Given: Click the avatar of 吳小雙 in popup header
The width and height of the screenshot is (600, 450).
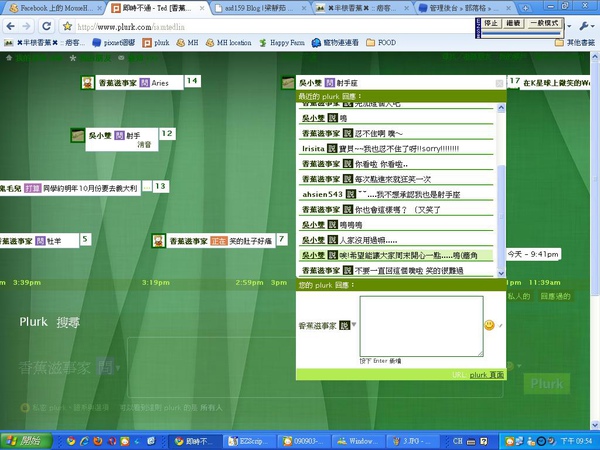Looking at the screenshot, I should [288, 83].
